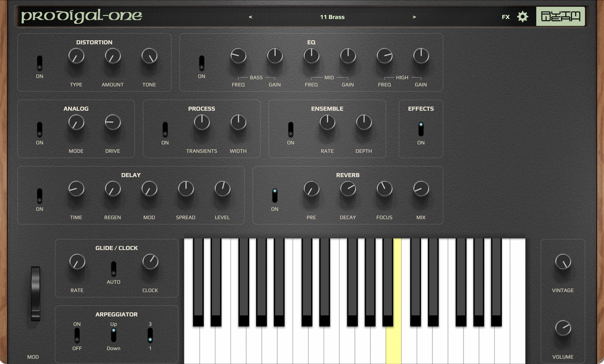Click the Ensemble DEPTH knob
This screenshot has height=364, width=604.
pyautogui.click(x=364, y=122)
